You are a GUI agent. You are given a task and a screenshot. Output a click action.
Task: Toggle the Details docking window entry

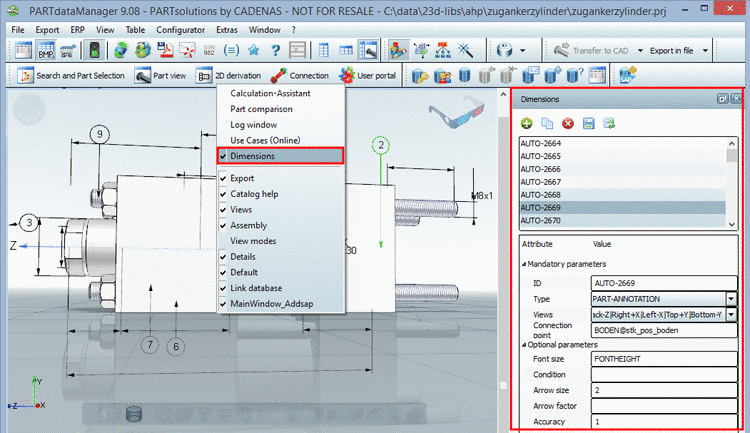coord(280,256)
